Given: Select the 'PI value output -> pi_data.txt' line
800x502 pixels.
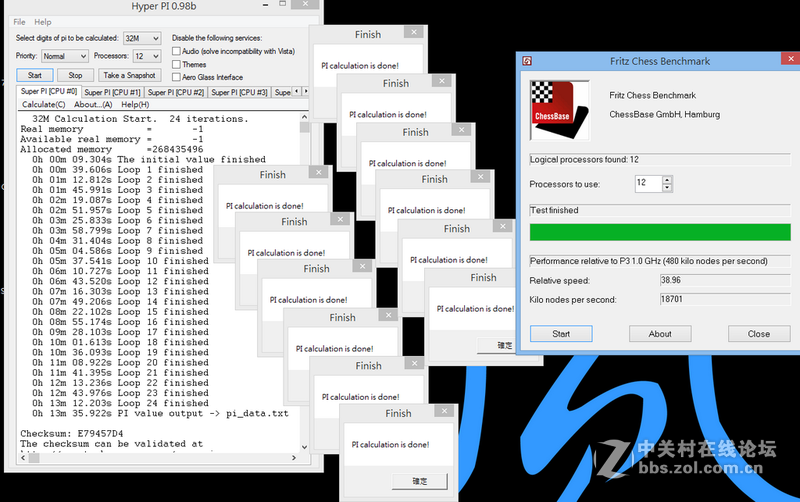Looking at the screenshot, I should 160,413.
